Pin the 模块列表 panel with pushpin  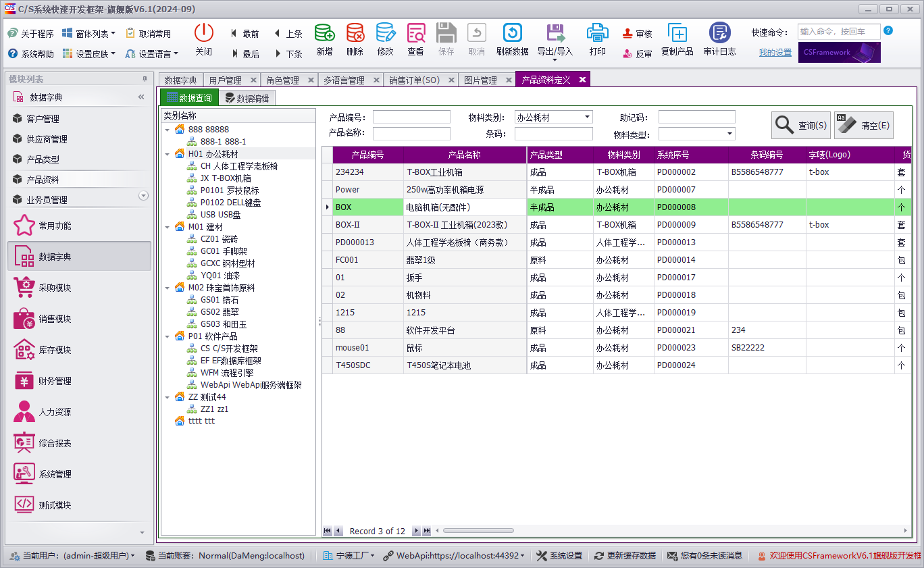pos(145,79)
